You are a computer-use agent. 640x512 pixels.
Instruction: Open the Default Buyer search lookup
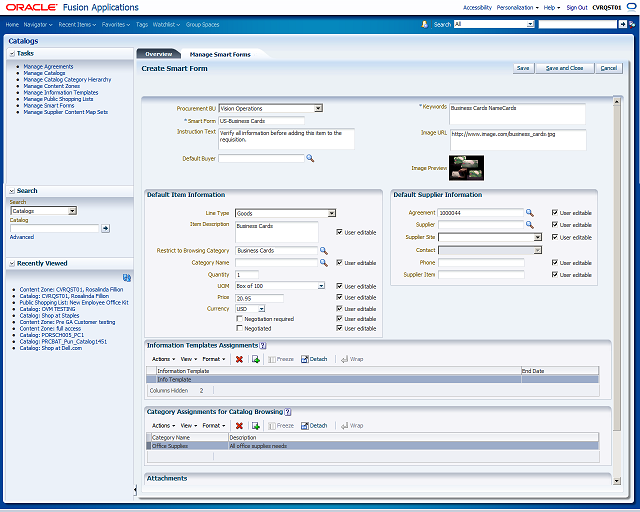point(310,158)
